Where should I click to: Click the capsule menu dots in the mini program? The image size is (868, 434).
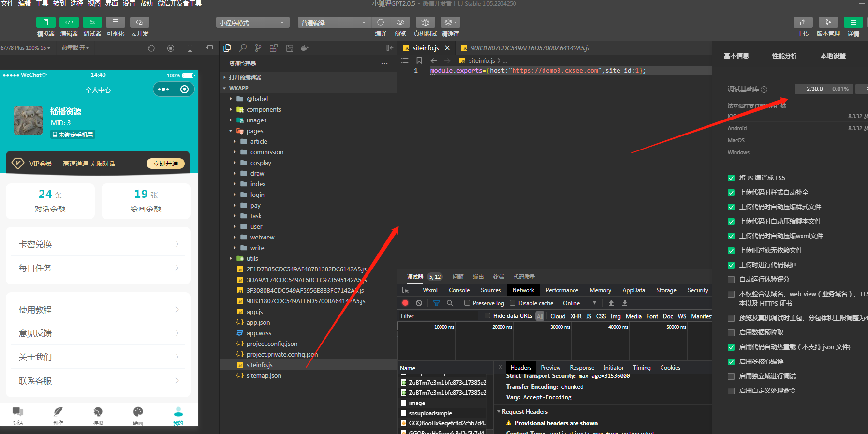[x=163, y=90]
